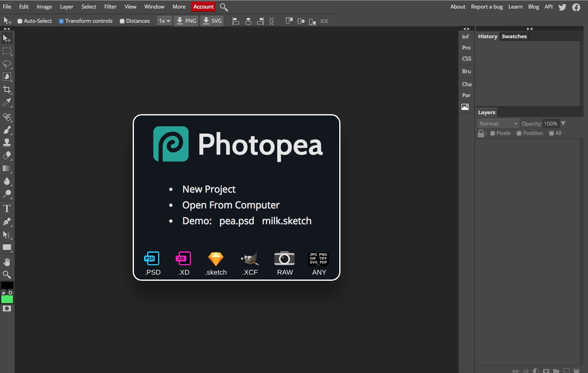Screen dimensions: 588x373
Task: Click the link layers chain icon
Action: click(x=515, y=371)
